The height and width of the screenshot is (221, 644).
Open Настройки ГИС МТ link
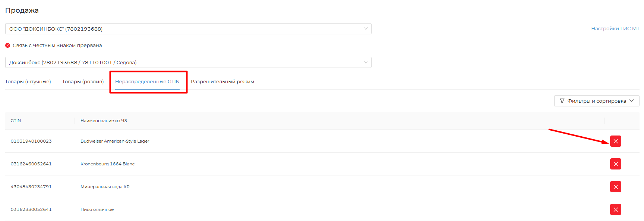point(615,28)
